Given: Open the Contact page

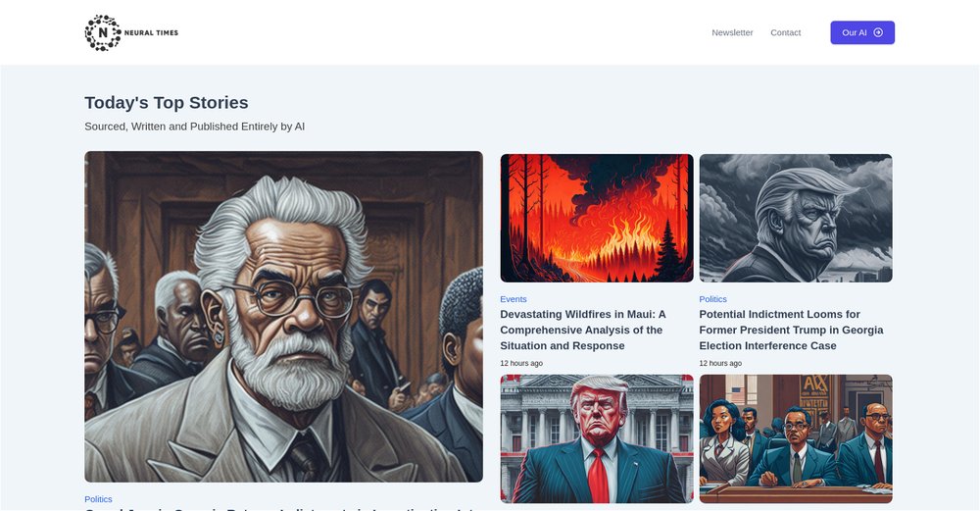Looking at the screenshot, I should pos(785,32).
